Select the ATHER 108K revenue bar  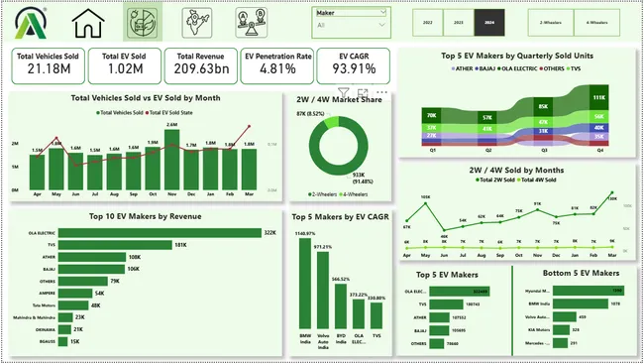tap(92, 257)
